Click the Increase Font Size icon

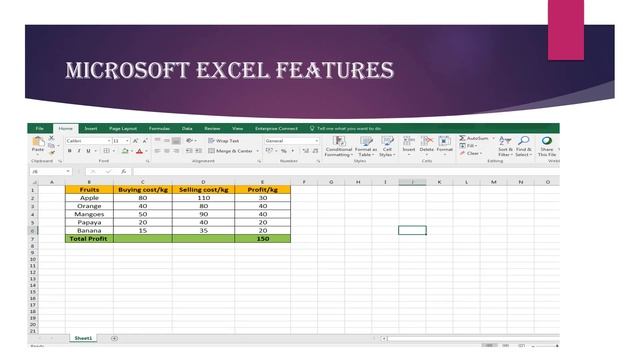pos(136,141)
